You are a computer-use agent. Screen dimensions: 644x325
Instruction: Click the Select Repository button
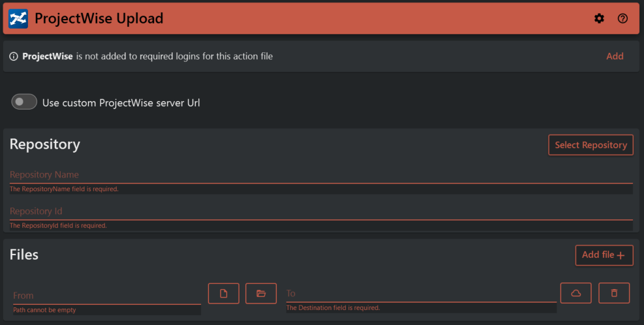click(590, 145)
